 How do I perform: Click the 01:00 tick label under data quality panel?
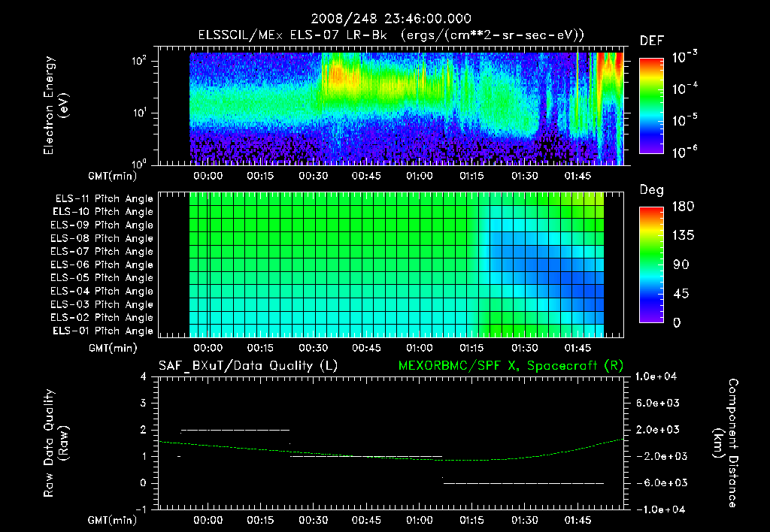coord(420,520)
